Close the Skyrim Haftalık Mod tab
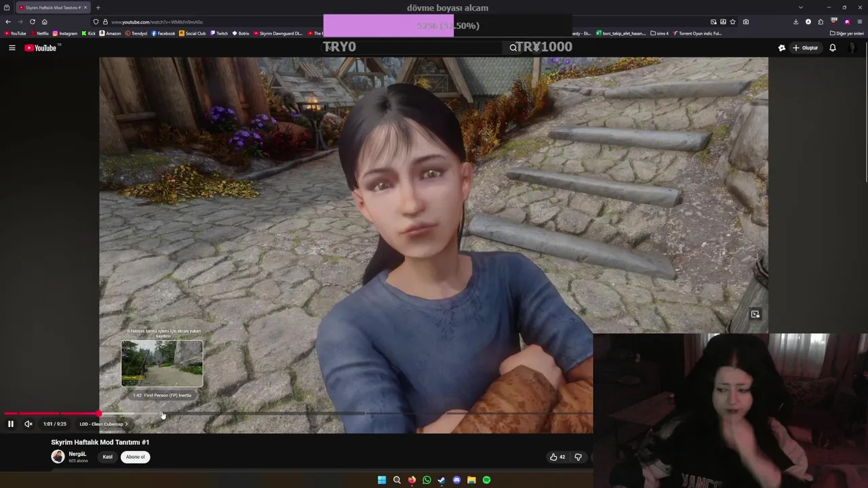This screenshot has height=488, width=868. 85,7
